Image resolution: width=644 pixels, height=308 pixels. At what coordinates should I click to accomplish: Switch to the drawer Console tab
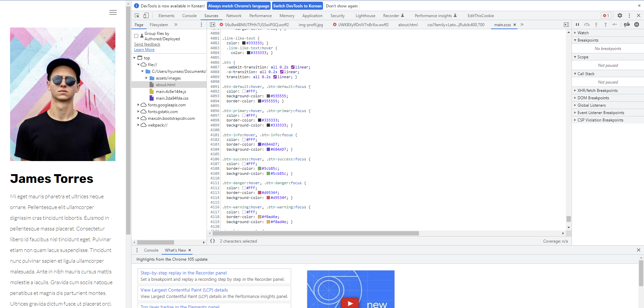[151, 250]
